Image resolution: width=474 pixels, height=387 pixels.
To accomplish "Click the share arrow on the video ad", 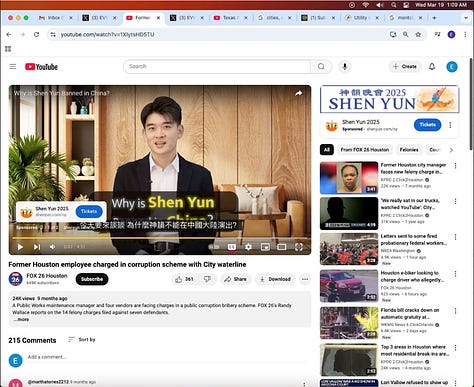I will point(299,93).
